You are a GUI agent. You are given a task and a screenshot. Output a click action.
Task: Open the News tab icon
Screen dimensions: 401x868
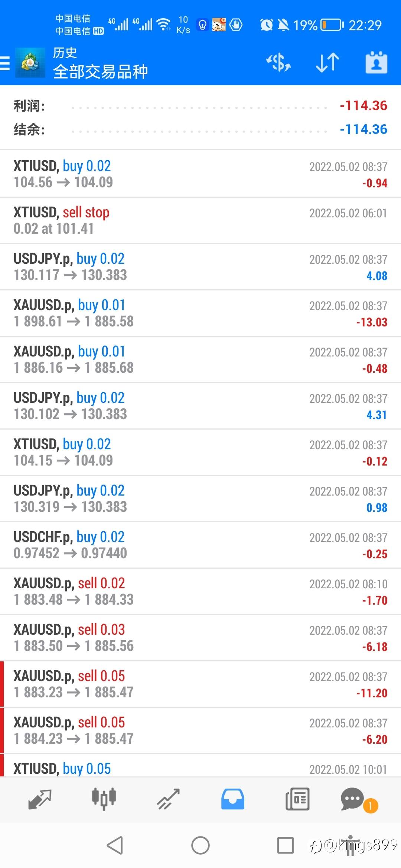pos(297,799)
